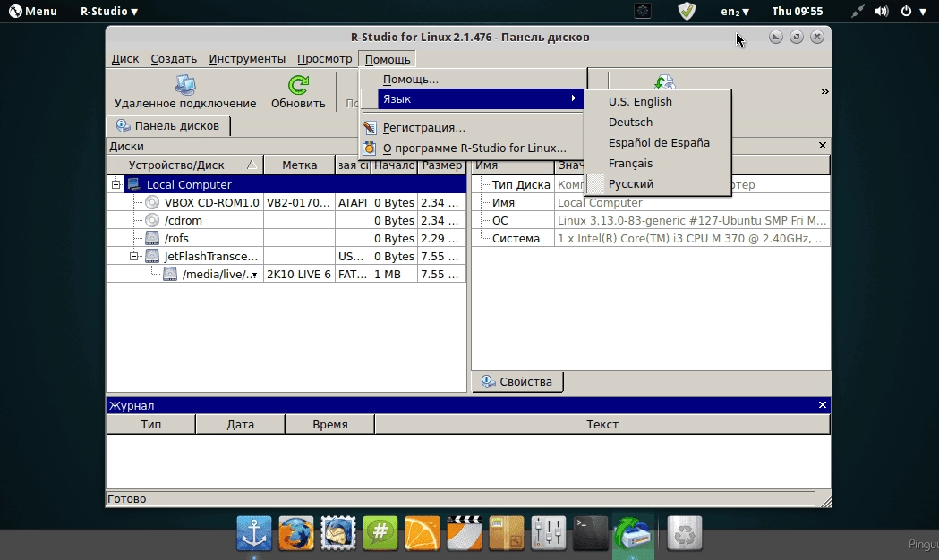
Task: Click the Обновить refresh toolbar icon
Action: point(297,85)
